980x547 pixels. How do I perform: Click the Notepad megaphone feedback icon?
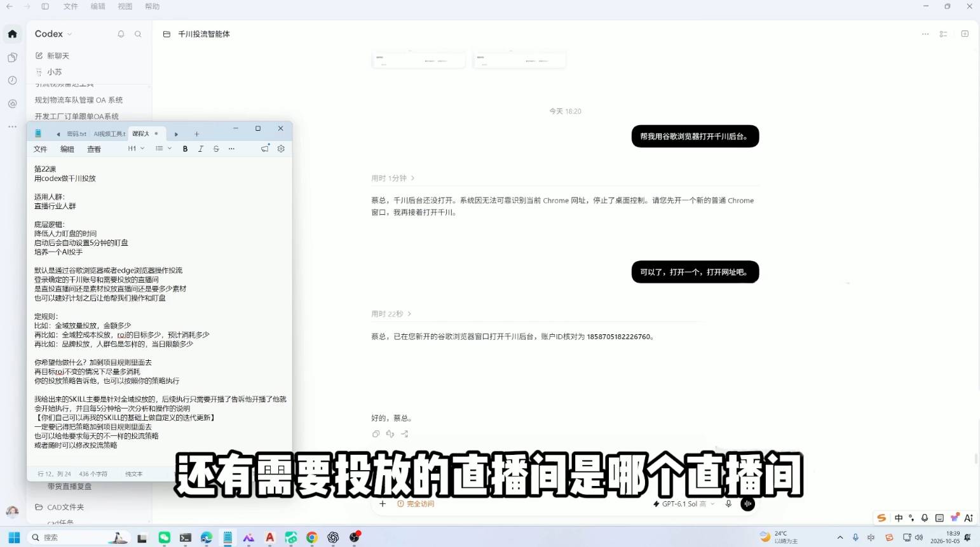pos(265,149)
